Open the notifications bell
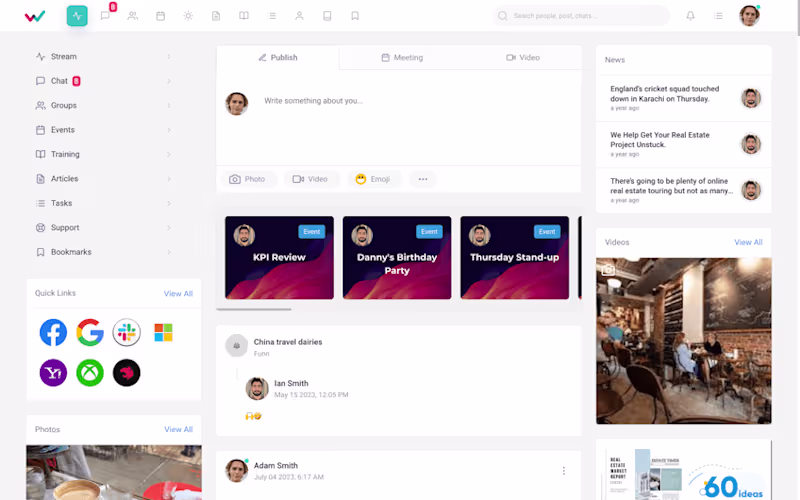Image resolution: width=800 pixels, height=500 pixels. tap(690, 16)
